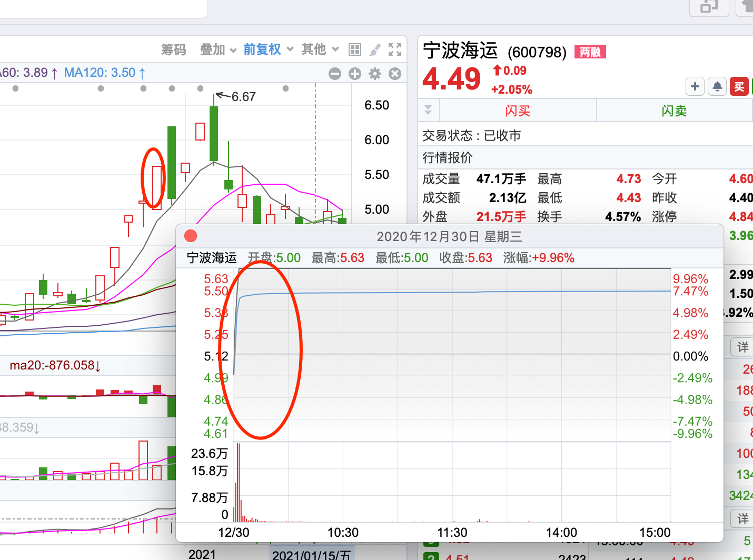Expand the 叠加 overlay dropdown

218,49
